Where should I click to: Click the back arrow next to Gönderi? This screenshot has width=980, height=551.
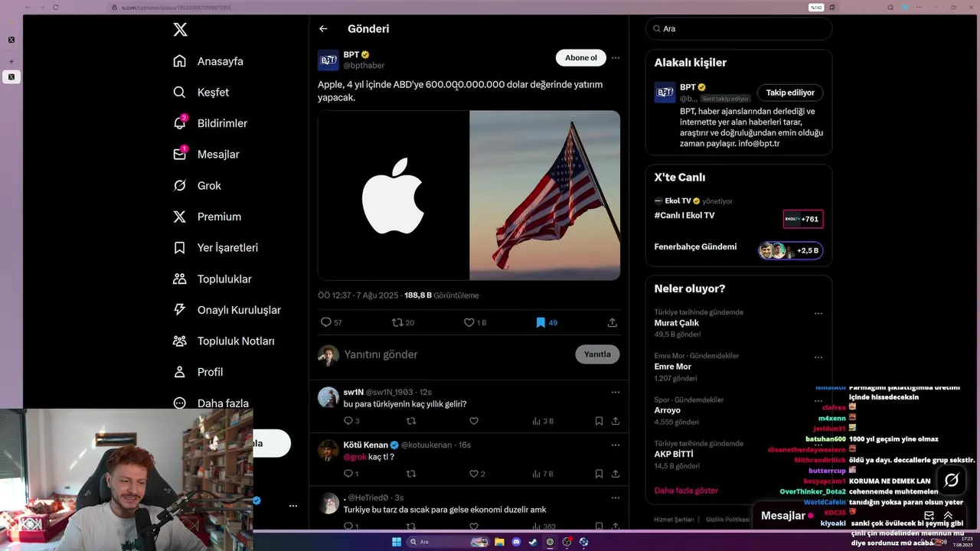coord(323,29)
